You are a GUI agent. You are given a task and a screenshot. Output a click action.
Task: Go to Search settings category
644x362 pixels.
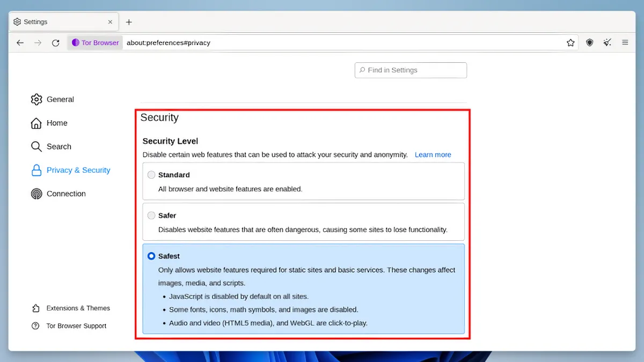[58, 146]
